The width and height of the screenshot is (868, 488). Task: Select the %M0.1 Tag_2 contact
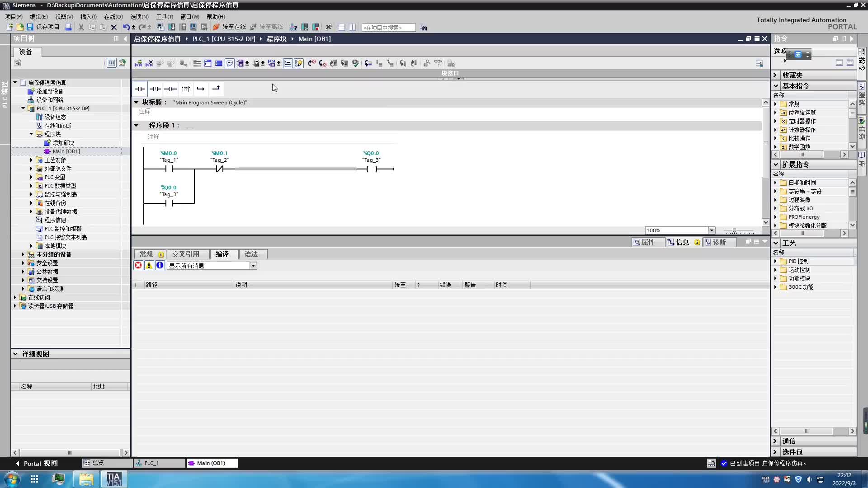(219, 169)
